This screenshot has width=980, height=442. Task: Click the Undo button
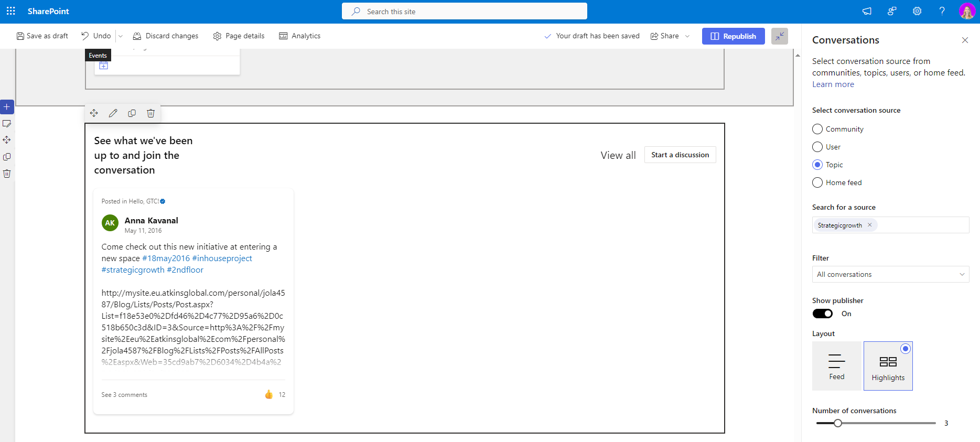(96, 36)
